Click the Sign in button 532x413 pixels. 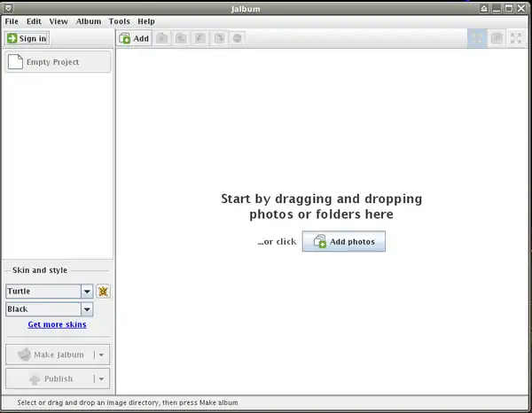point(27,38)
